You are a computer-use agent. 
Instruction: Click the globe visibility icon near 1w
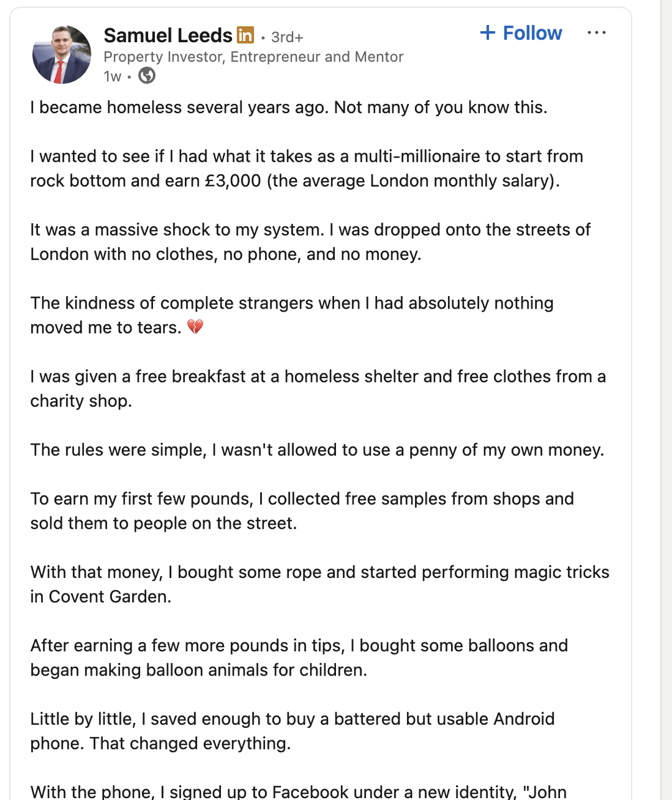point(147,75)
